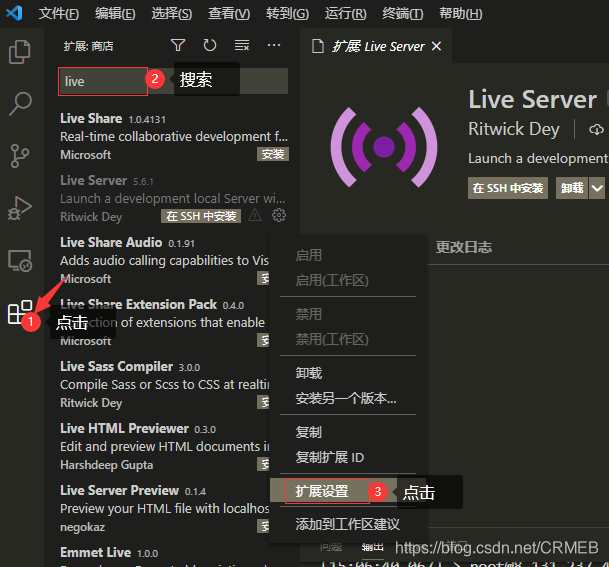
Task: Close the Live Server extension tab
Action: (437, 46)
